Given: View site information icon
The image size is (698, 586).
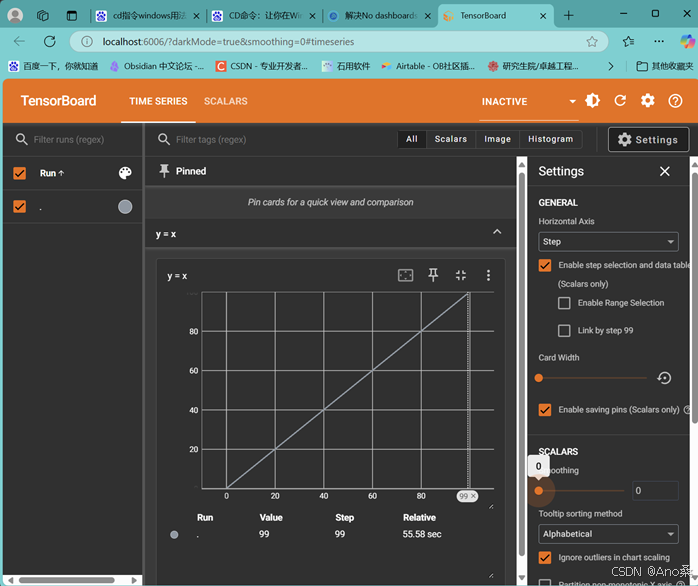Looking at the screenshot, I should pyautogui.click(x=87, y=41).
